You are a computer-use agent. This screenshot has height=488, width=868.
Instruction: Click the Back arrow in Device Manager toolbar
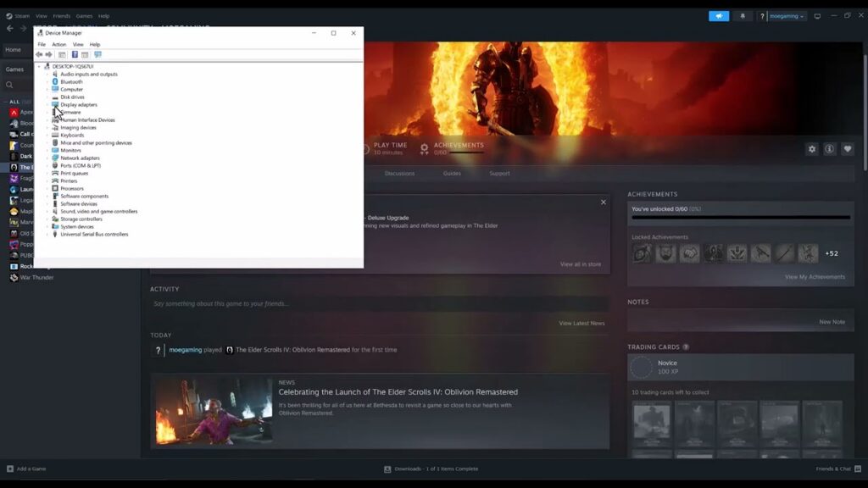39,55
